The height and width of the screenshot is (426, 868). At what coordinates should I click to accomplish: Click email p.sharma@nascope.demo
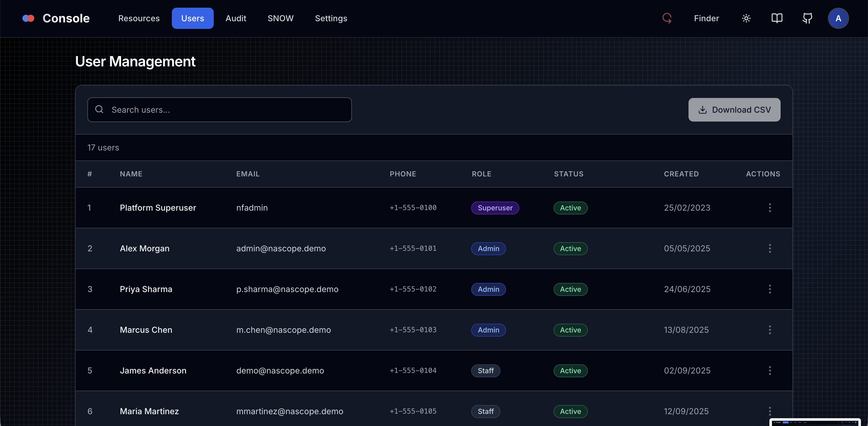287,289
